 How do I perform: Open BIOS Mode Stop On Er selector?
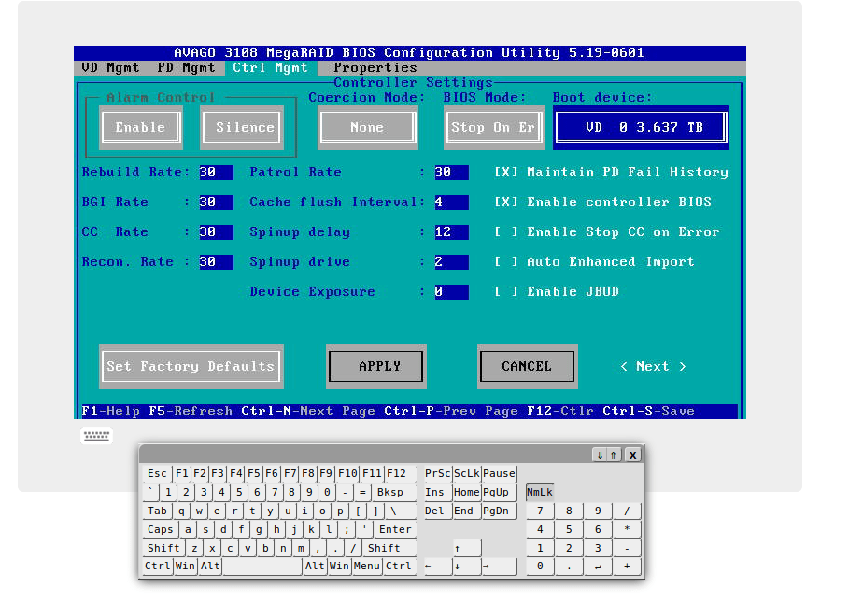[493, 128]
